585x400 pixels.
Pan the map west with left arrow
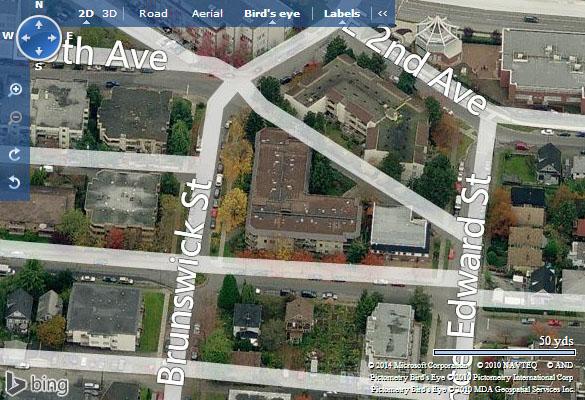click(x=26, y=38)
